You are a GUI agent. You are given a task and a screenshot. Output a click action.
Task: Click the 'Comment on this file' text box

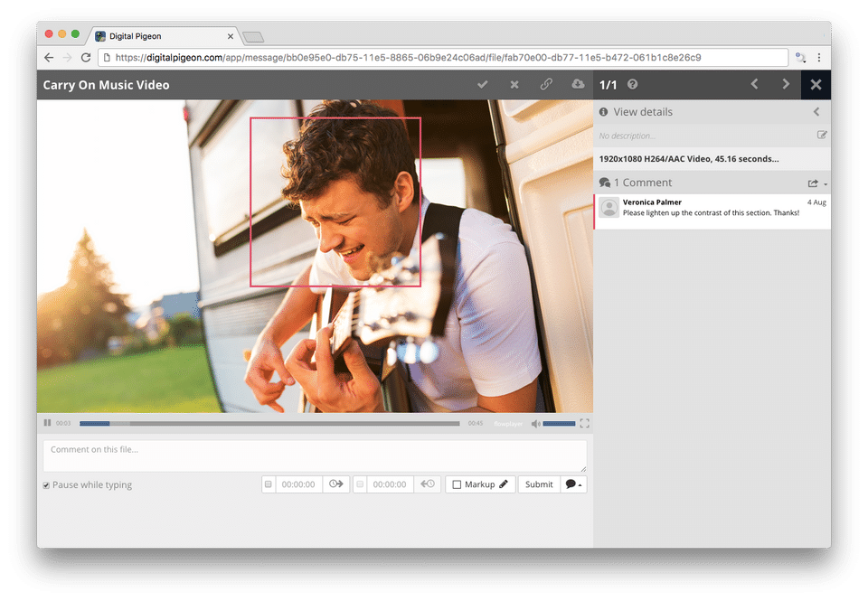315,456
